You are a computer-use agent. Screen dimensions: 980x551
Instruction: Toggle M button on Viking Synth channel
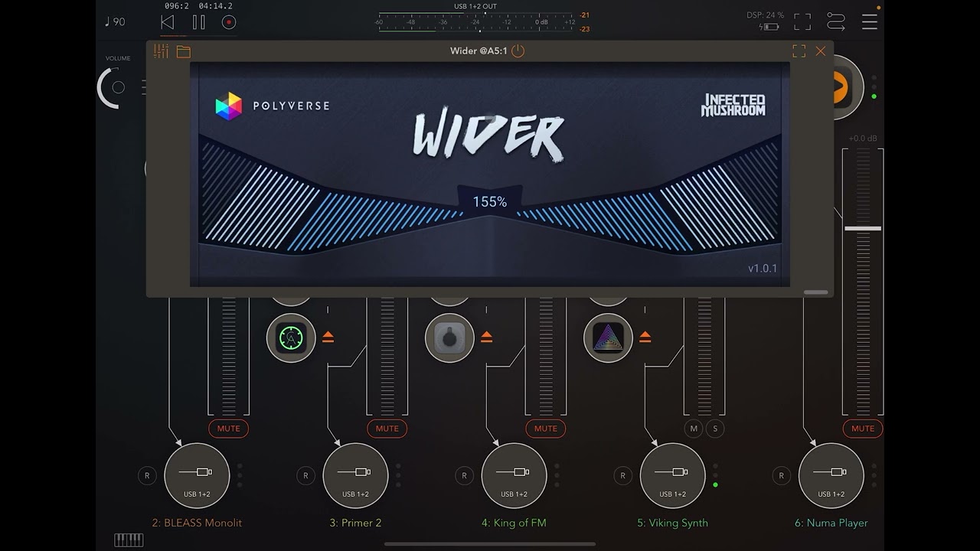click(x=694, y=429)
